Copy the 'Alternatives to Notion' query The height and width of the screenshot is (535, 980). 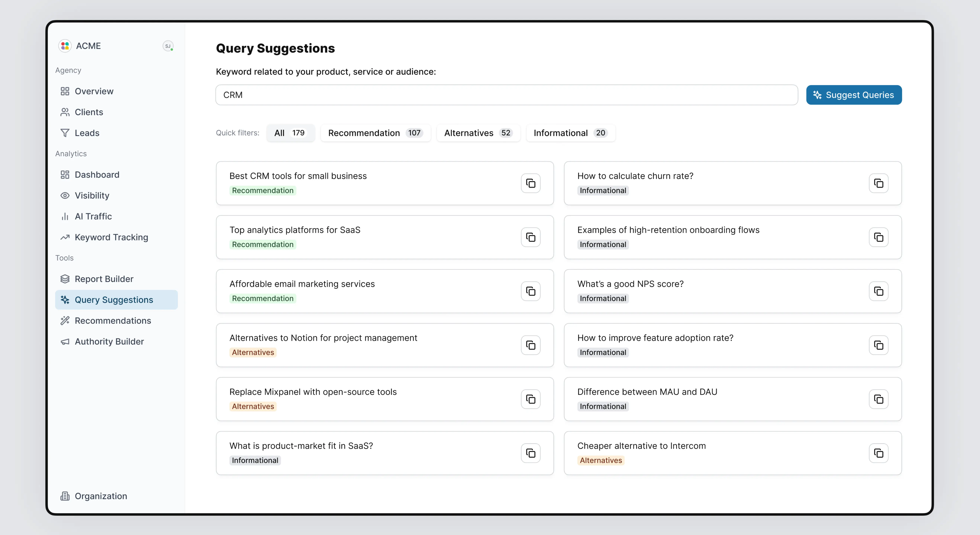[x=530, y=345]
